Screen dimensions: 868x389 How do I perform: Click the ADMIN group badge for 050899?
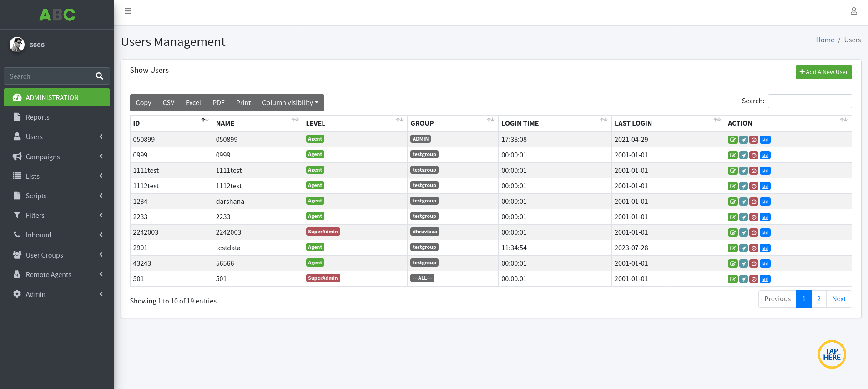421,139
